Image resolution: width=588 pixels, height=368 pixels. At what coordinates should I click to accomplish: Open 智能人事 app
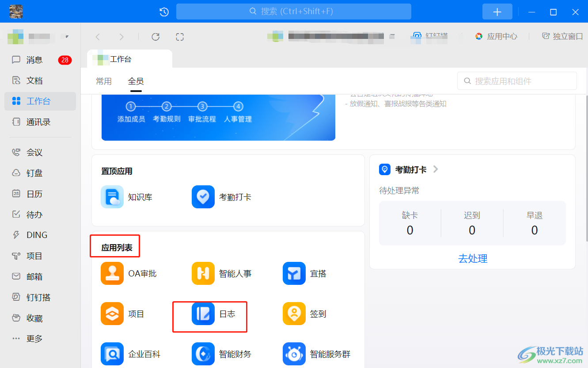222,274
